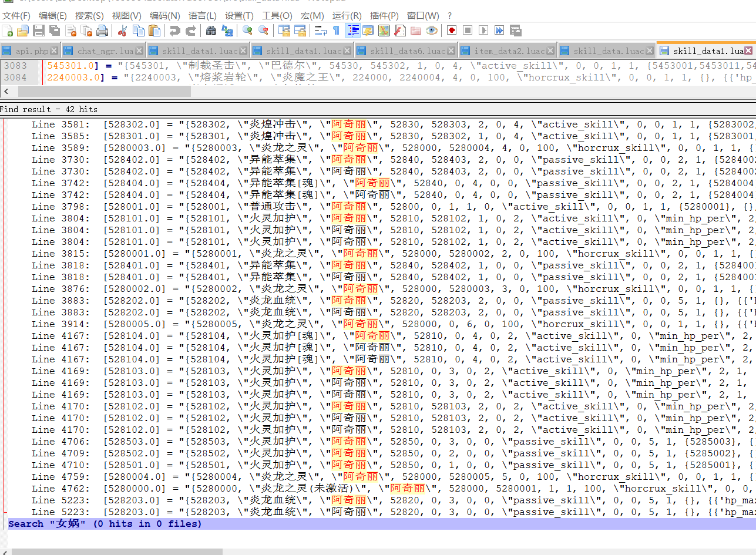
Task: Click the Copy toolbar icon
Action: (139, 31)
